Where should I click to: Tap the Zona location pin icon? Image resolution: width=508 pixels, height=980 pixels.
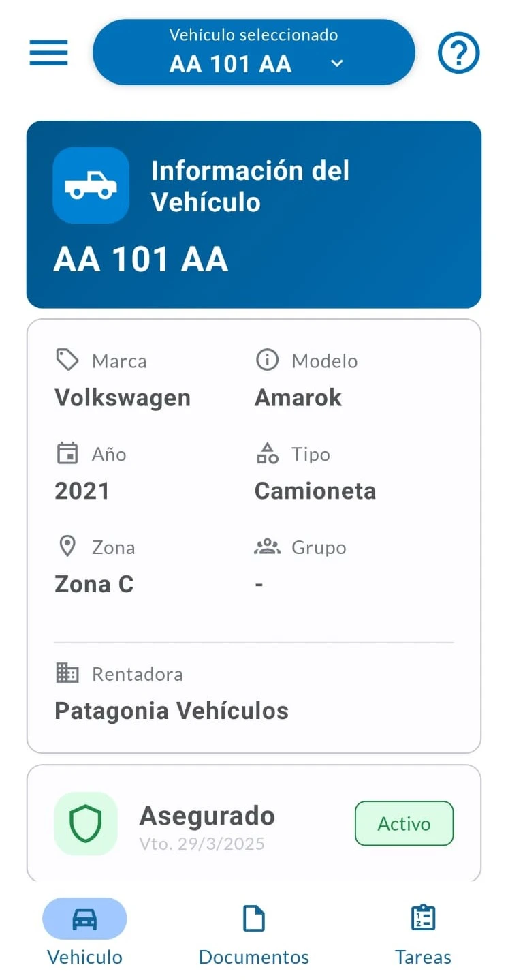click(x=67, y=547)
